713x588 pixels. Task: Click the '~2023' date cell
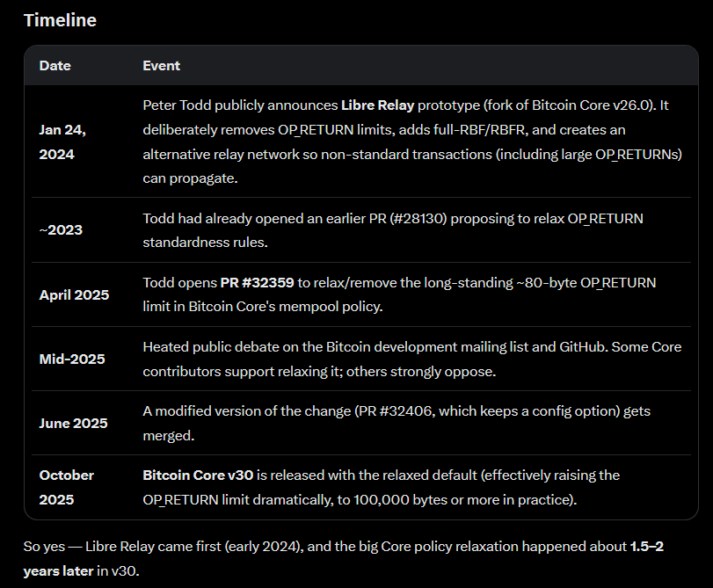click(x=61, y=230)
